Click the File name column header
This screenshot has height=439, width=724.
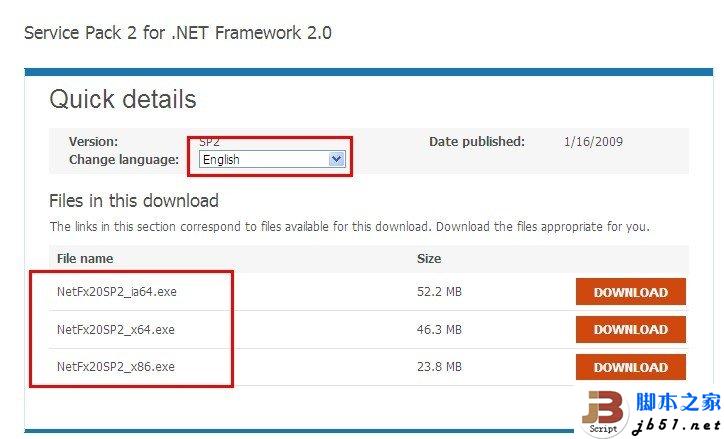85,258
